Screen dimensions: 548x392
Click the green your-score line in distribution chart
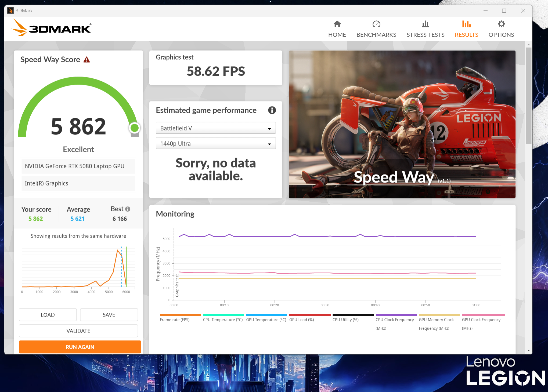coord(126,266)
